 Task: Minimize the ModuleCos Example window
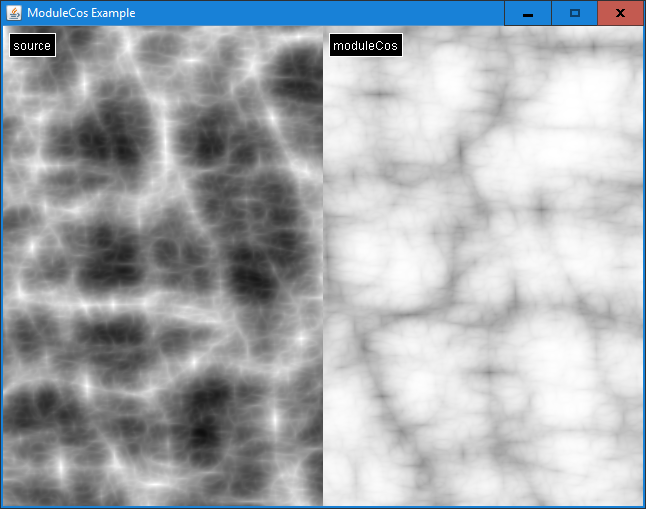point(527,13)
